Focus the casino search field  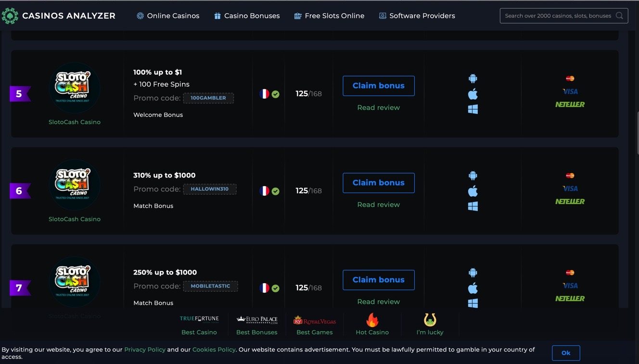pos(564,16)
